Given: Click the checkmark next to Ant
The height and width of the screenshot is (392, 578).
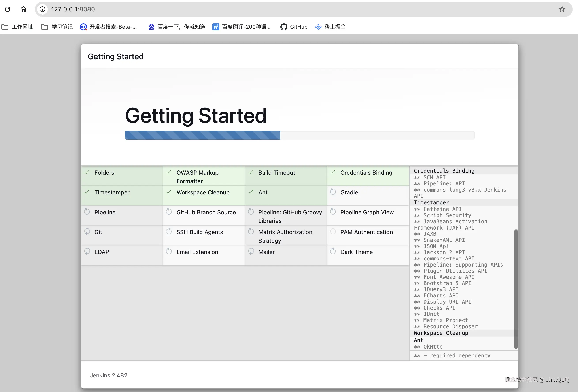Looking at the screenshot, I should click(251, 192).
